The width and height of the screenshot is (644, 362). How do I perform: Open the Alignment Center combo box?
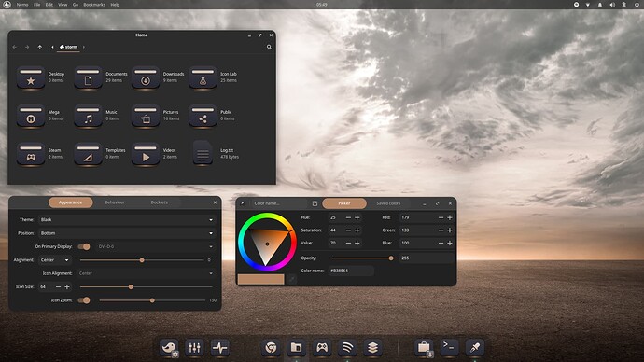pos(55,260)
